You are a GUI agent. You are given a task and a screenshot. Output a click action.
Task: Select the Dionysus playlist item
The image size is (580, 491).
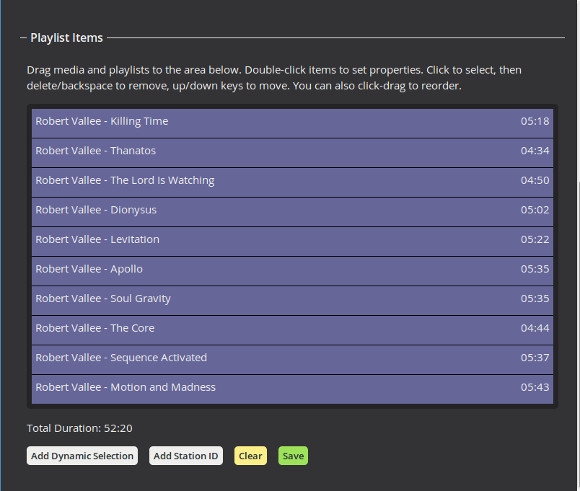pos(292,212)
